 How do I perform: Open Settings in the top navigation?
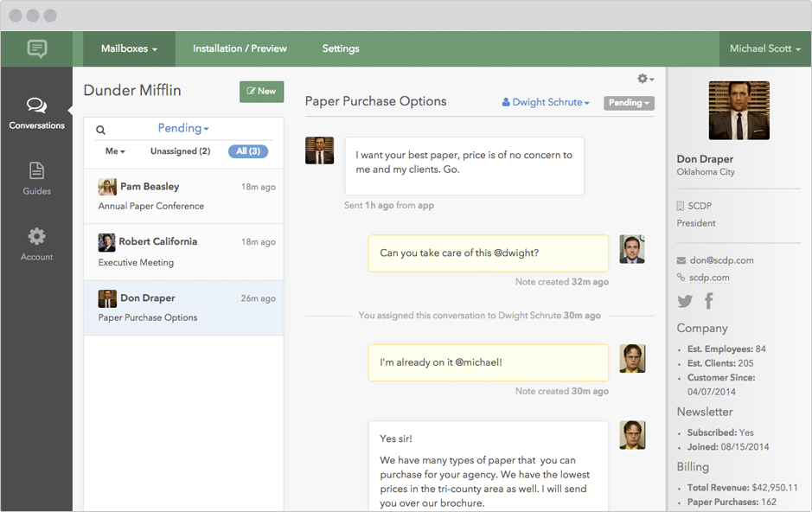click(340, 48)
